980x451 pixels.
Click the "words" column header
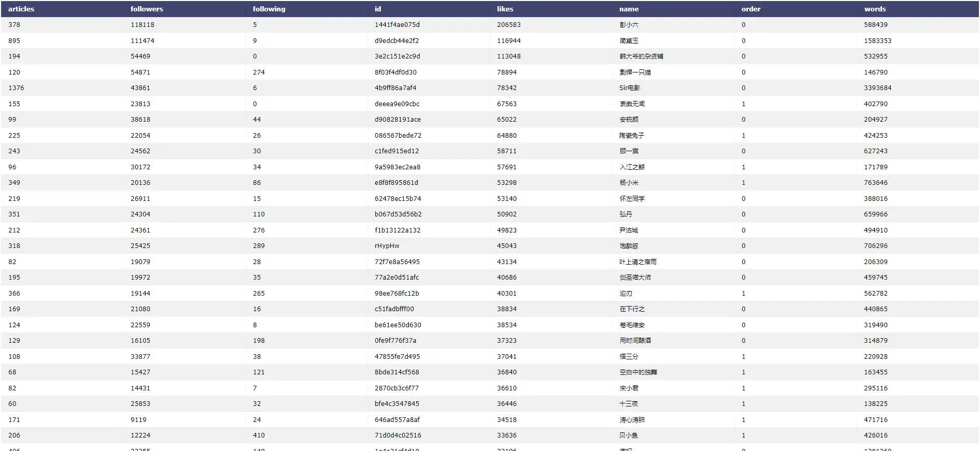[875, 9]
